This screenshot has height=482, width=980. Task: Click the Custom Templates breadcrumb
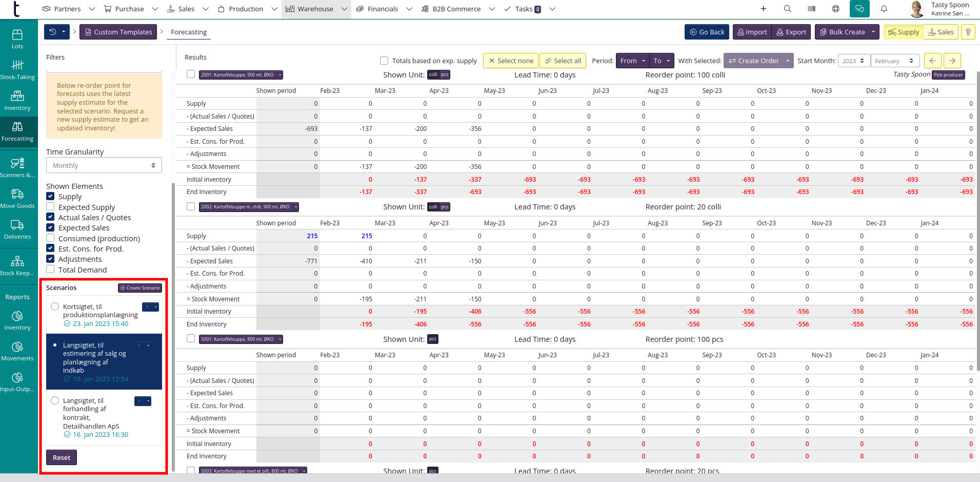click(118, 32)
